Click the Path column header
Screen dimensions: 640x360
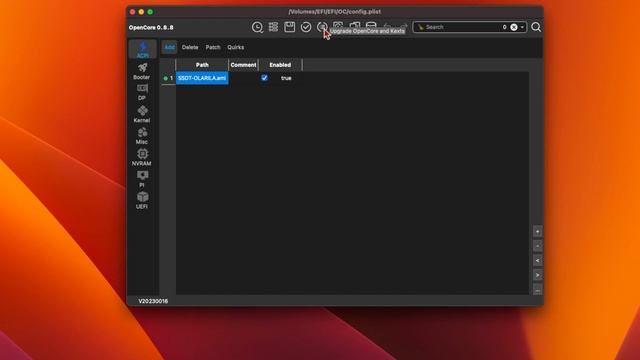[202, 65]
